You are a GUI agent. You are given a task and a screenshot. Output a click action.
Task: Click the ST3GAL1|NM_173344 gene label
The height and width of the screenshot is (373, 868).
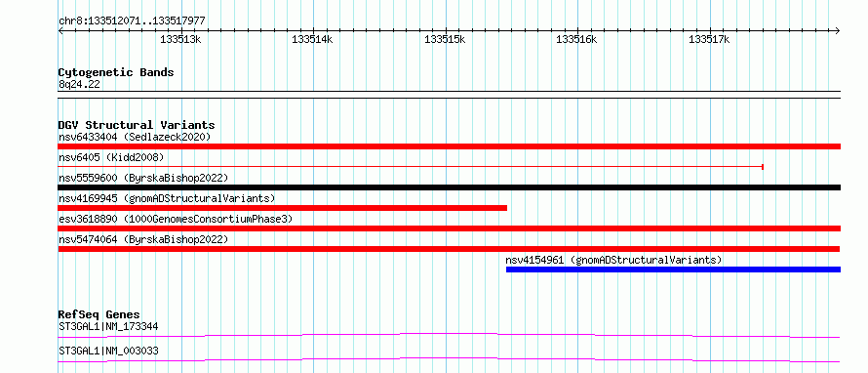pos(108,326)
